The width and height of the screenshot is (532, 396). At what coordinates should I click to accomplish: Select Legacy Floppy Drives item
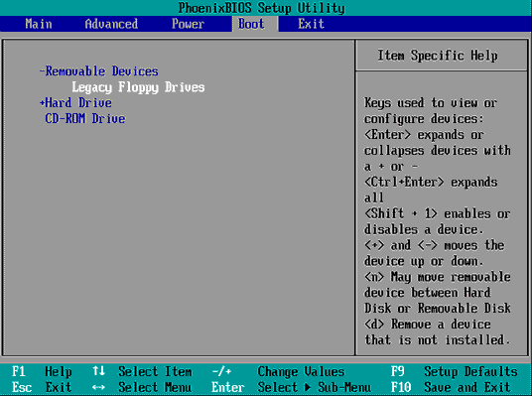point(138,87)
